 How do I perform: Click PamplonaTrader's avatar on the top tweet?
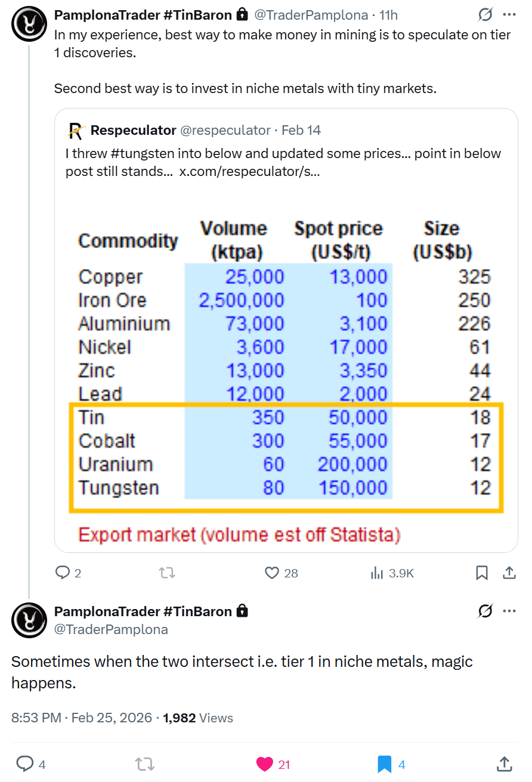tap(29, 23)
